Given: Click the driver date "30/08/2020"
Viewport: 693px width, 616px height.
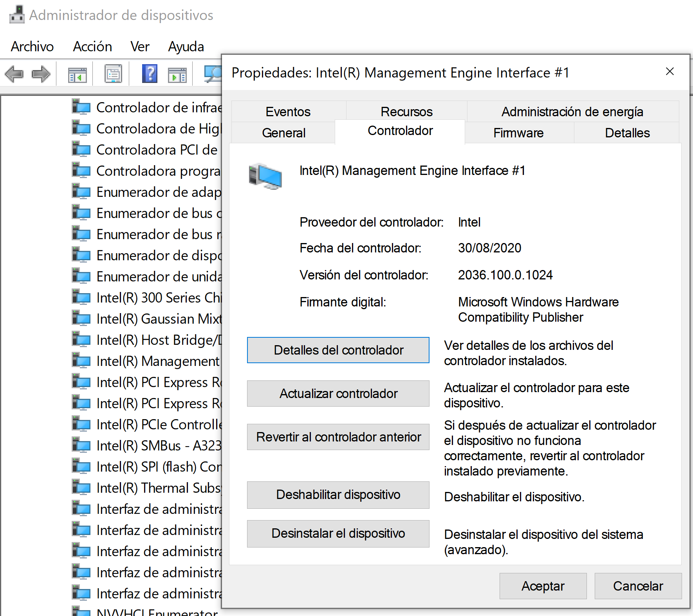Looking at the screenshot, I should point(489,248).
